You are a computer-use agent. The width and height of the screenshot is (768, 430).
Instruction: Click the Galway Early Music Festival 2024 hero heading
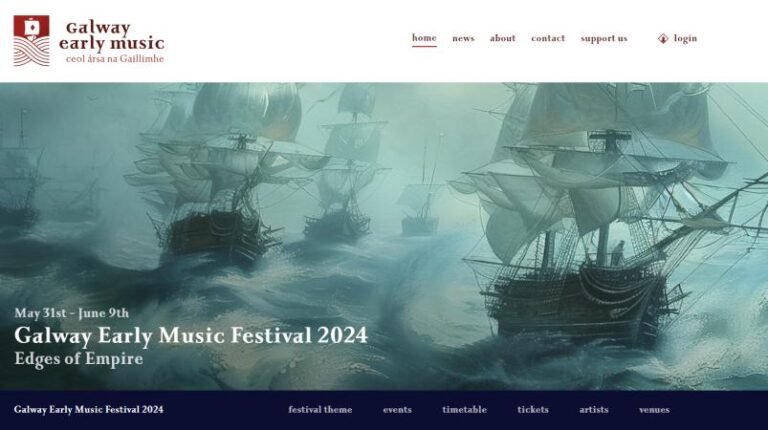(191, 335)
